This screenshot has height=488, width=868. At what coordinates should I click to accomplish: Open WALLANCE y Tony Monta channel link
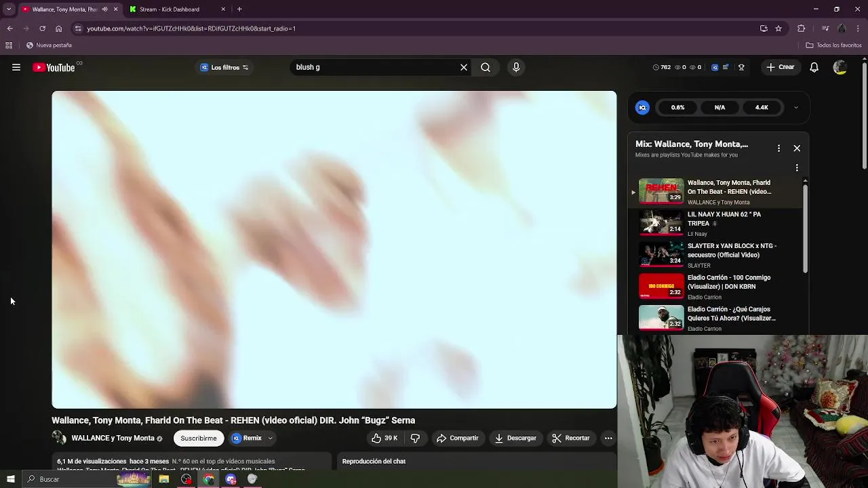coord(113,438)
